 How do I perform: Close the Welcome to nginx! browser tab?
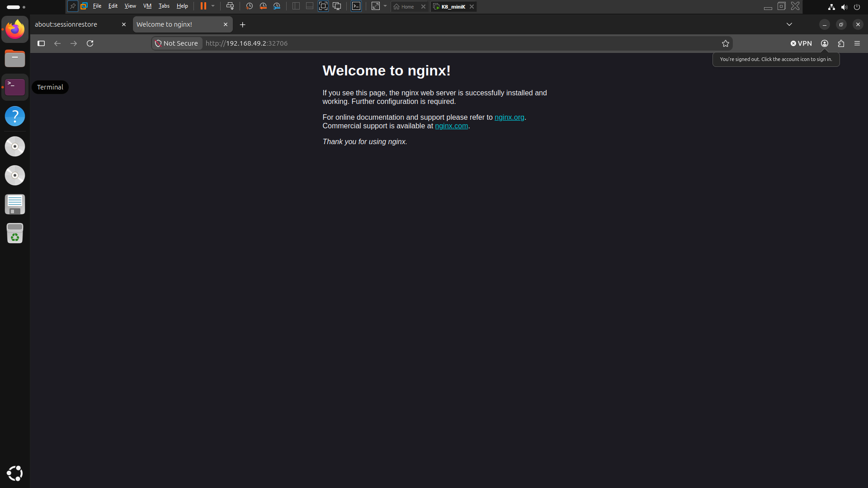click(226, 24)
